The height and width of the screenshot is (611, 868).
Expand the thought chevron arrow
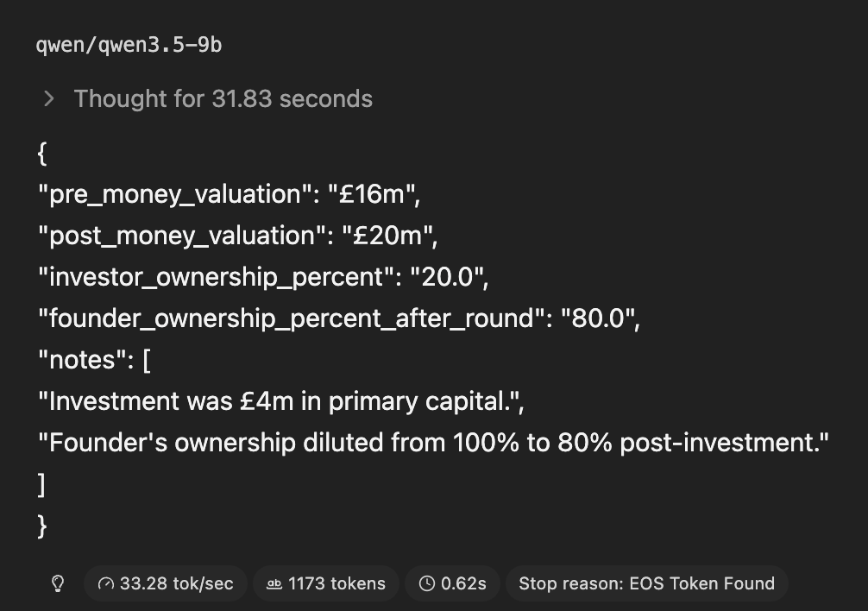tap(49, 98)
